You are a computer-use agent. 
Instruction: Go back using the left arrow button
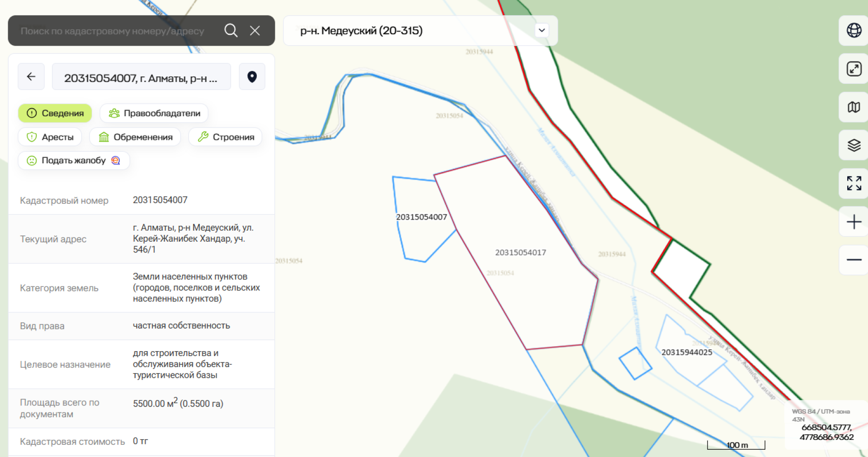point(31,76)
